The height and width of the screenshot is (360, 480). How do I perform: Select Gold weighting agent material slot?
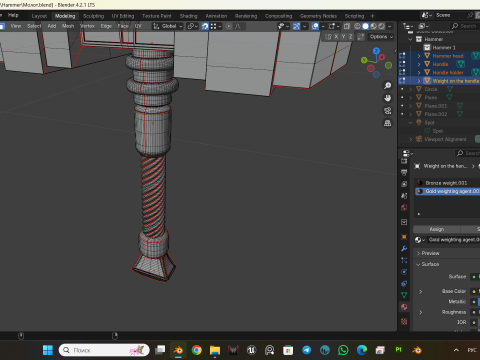pyautogui.click(x=447, y=191)
